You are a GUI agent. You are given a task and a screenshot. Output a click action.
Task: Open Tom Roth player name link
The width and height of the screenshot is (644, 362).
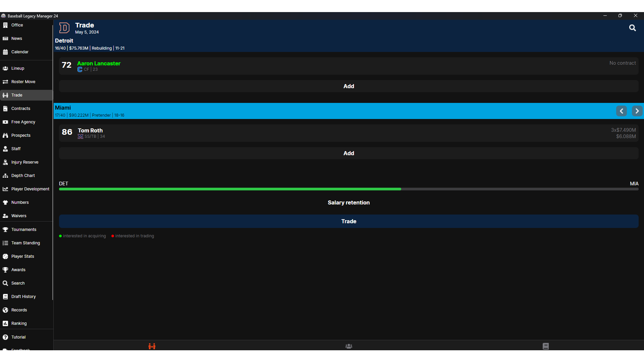click(x=90, y=130)
